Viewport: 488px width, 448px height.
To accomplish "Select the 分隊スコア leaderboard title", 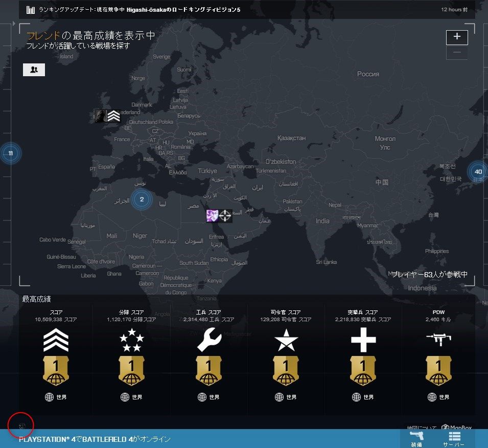I will pos(131,312).
